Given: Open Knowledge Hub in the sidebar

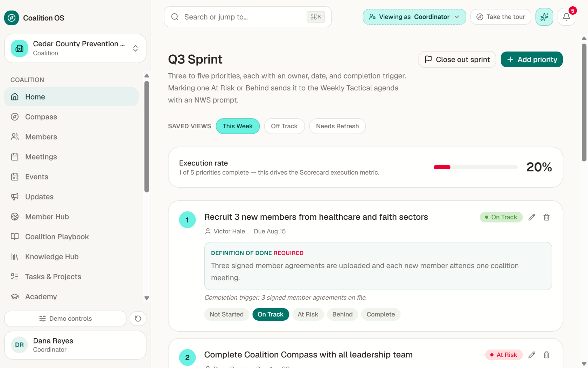Looking at the screenshot, I should point(71,257).
